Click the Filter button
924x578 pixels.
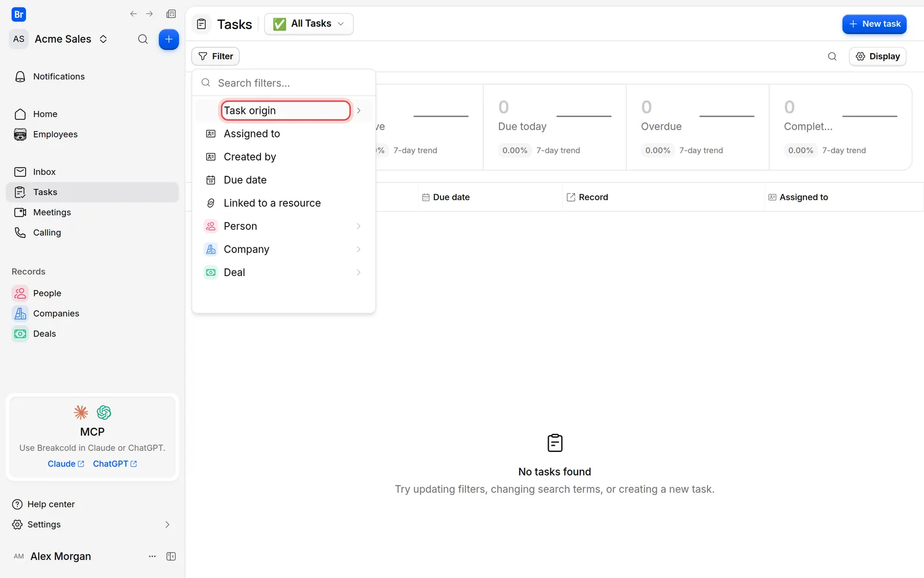coord(215,56)
